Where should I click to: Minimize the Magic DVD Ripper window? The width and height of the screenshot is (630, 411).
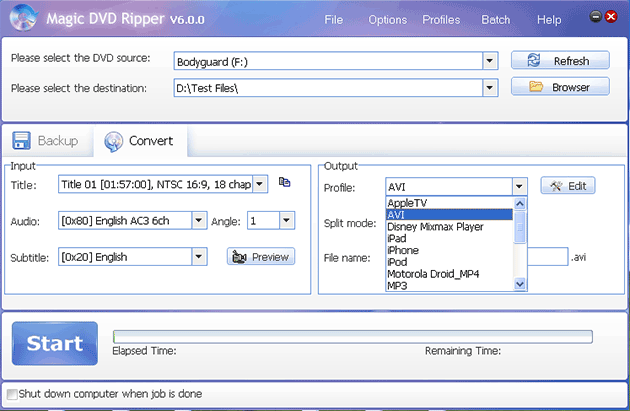tap(595, 16)
